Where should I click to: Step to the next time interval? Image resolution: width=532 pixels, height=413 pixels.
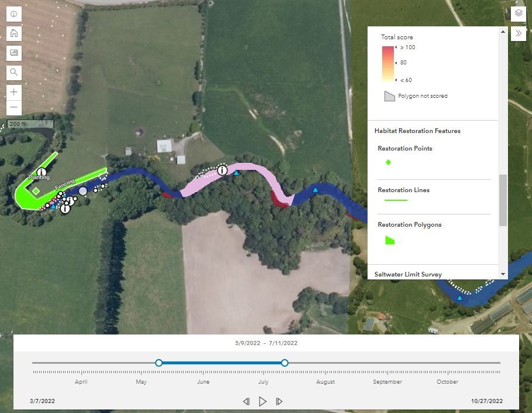click(279, 401)
